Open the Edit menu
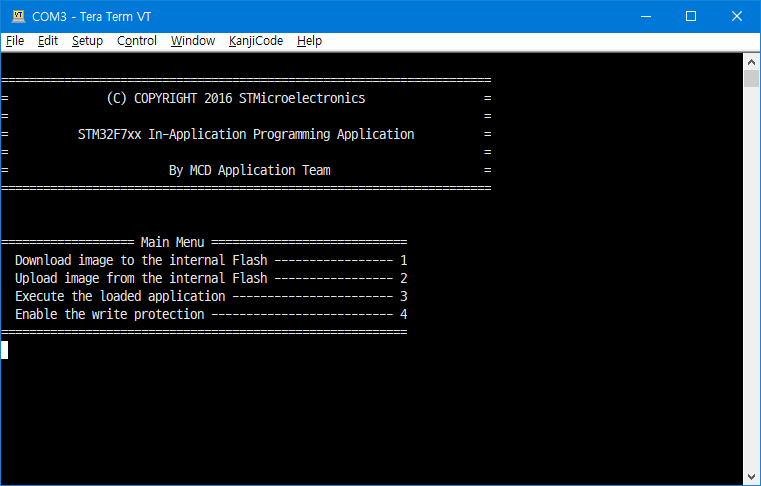Image resolution: width=761 pixels, height=486 pixels. point(48,41)
